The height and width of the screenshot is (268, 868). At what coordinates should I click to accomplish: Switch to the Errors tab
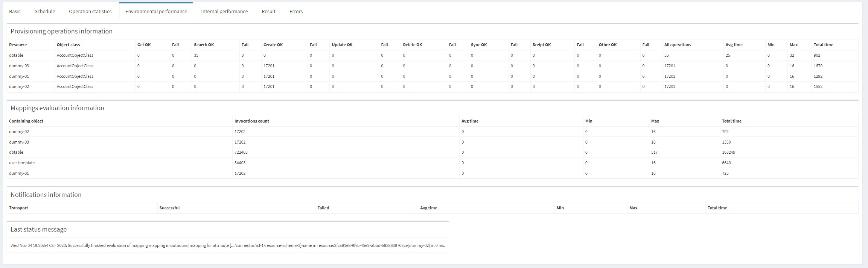[x=296, y=11]
